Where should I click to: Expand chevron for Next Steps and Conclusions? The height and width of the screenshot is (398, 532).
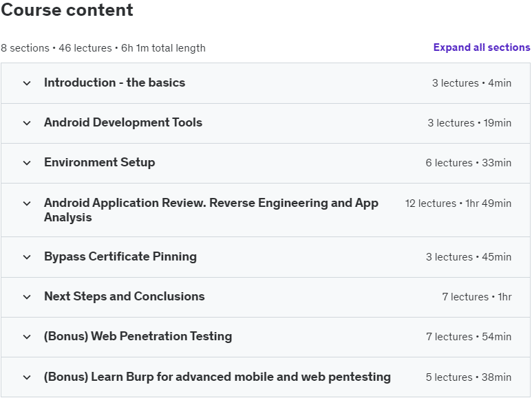click(x=27, y=297)
